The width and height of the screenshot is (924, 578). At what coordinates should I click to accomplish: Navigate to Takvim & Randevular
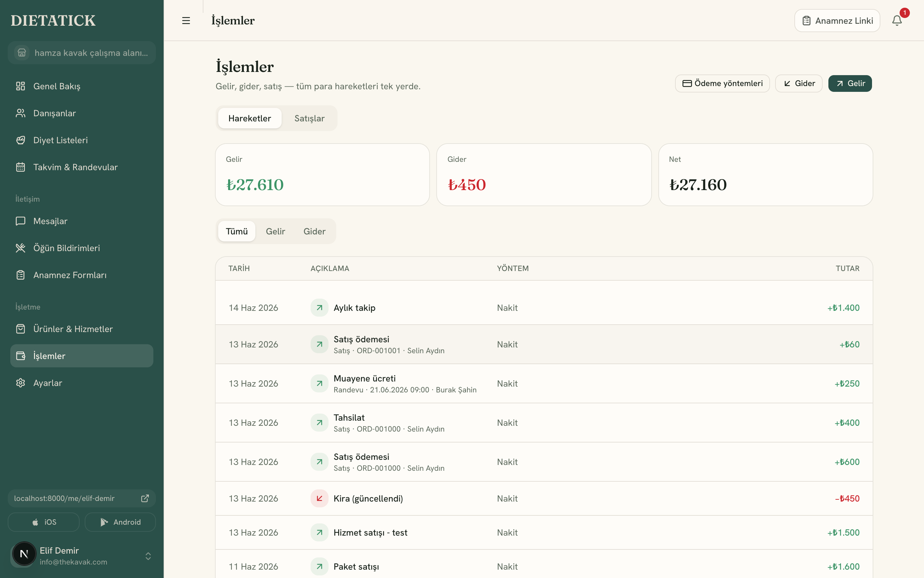pyautogui.click(x=82, y=167)
